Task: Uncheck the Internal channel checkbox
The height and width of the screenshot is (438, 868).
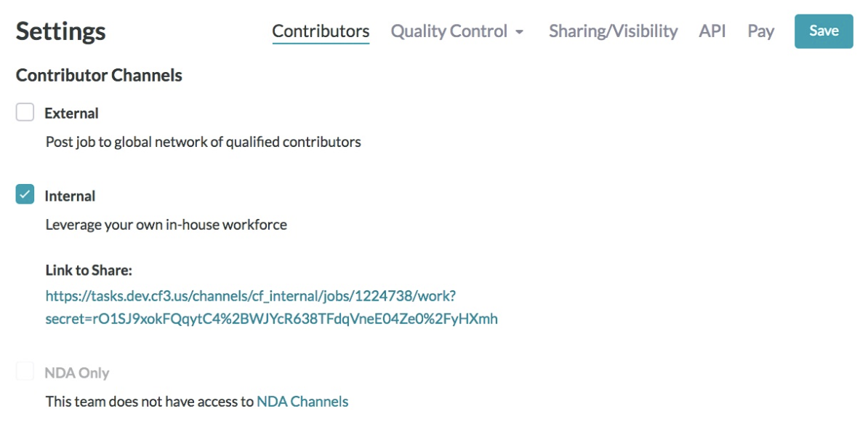Action: [x=25, y=194]
